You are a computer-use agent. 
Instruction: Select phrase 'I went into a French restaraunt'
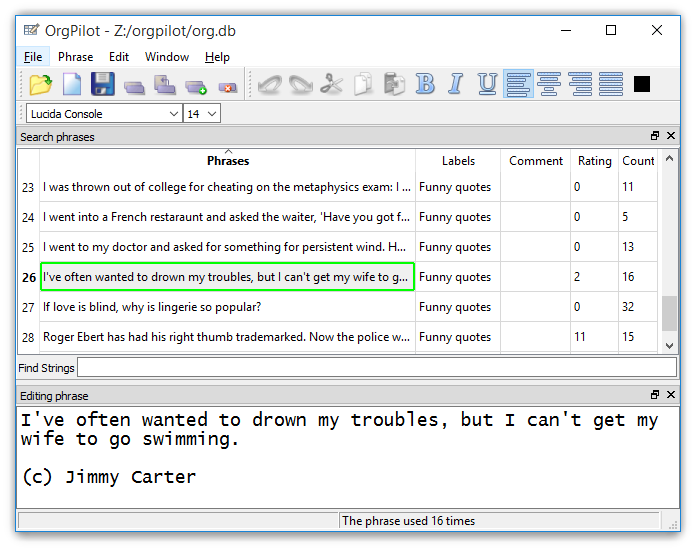tap(227, 217)
